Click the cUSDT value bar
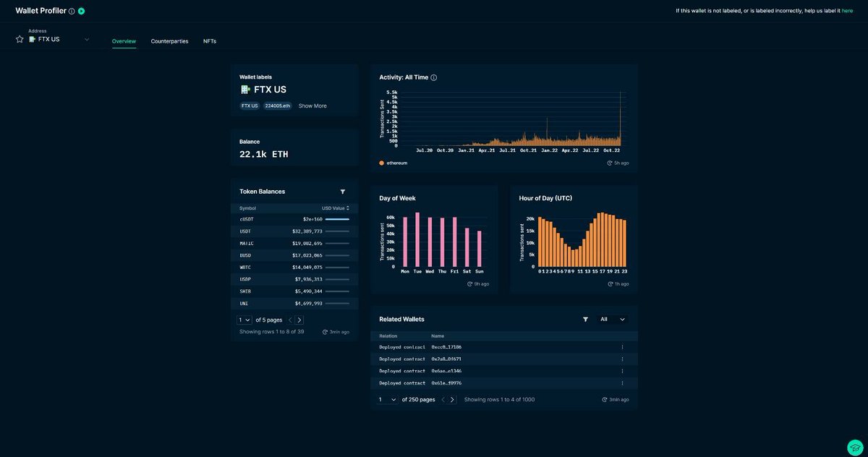868x457 pixels. coord(337,219)
